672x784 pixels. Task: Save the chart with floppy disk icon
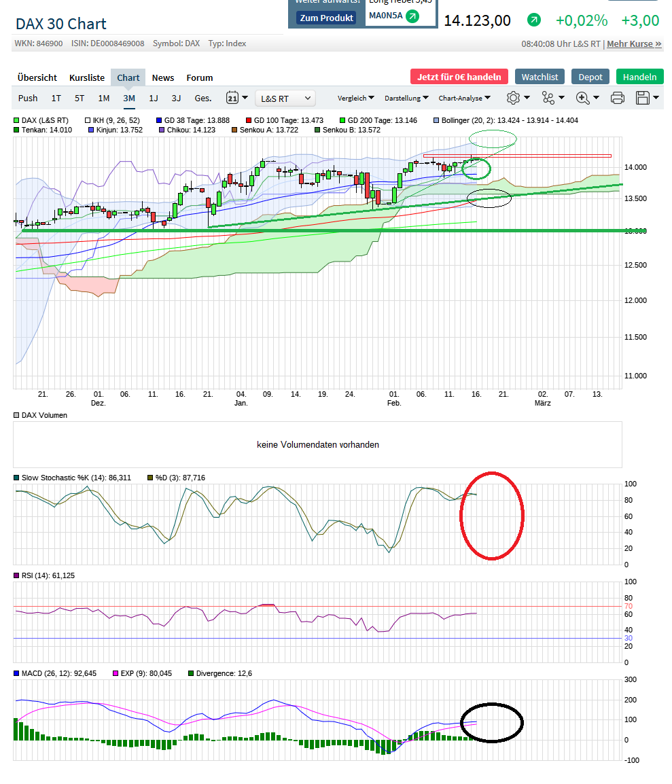643,98
